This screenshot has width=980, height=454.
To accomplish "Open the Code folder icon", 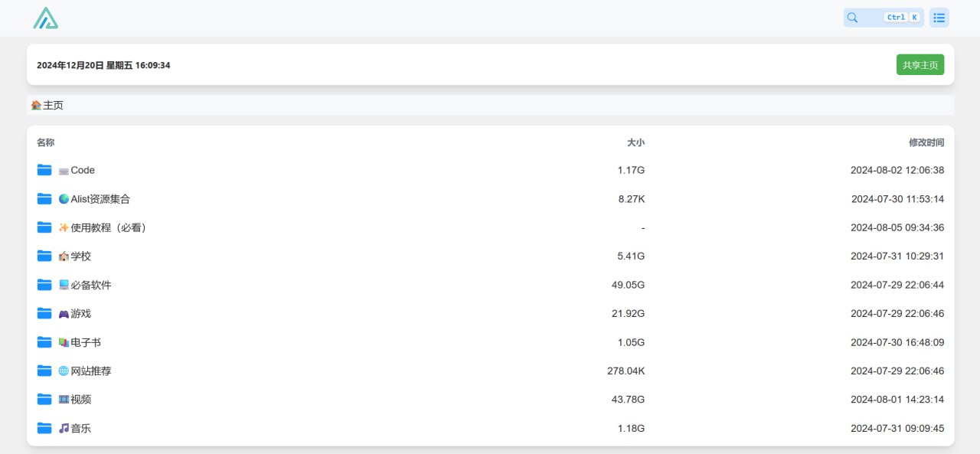I will [44, 170].
